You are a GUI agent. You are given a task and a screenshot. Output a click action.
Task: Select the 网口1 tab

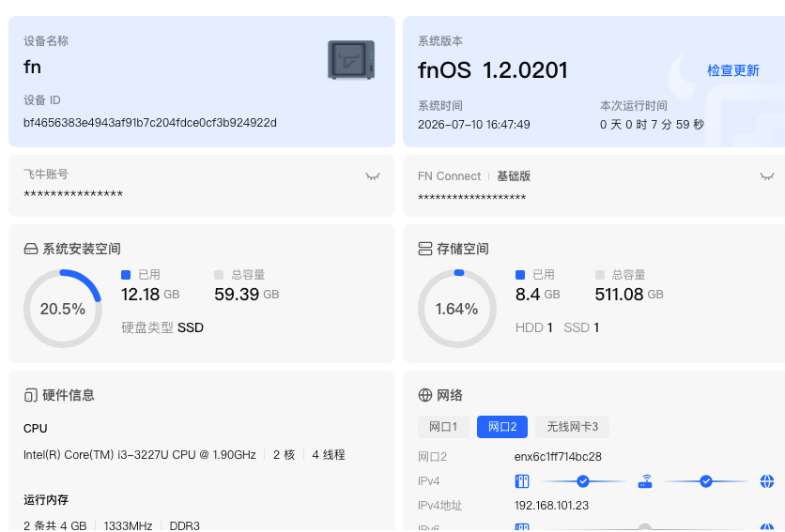tap(443, 427)
